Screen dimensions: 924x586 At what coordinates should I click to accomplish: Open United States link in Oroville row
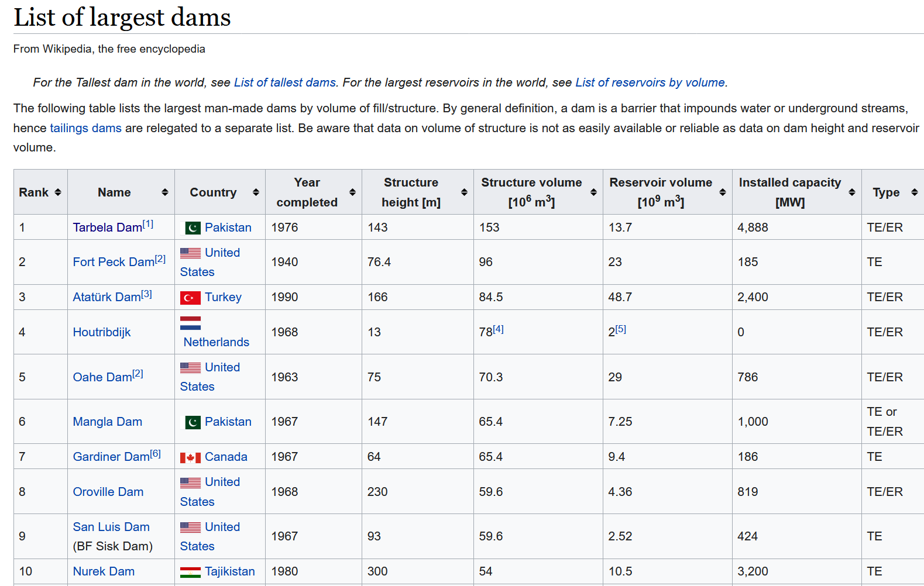tap(209, 492)
